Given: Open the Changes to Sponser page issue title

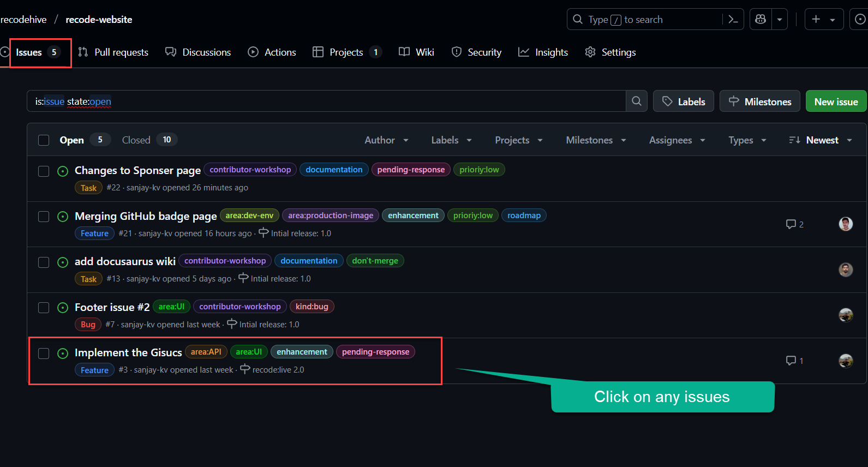Looking at the screenshot, I should pos(137,171).
